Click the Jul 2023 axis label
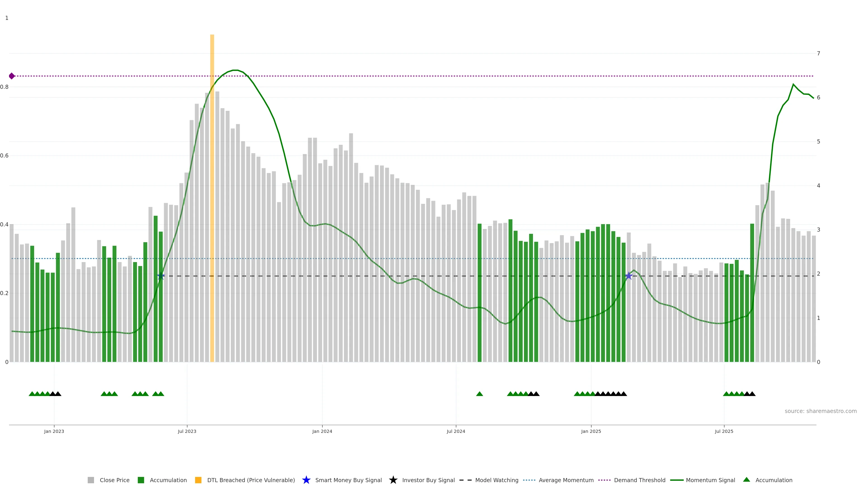This screenshot has height=488, width=868. point(187,431)
